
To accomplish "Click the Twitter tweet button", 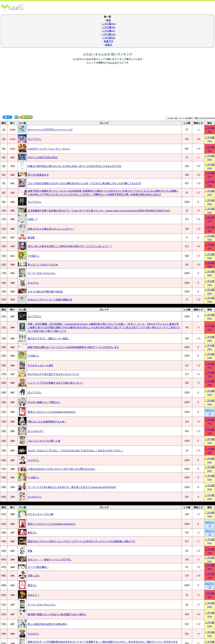I will 7,117.
